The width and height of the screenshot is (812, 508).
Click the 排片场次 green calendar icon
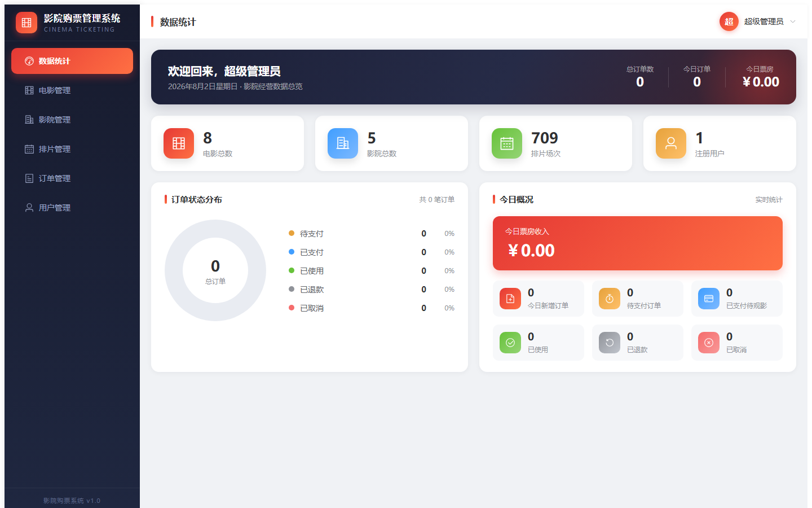(x=507, y=143)
